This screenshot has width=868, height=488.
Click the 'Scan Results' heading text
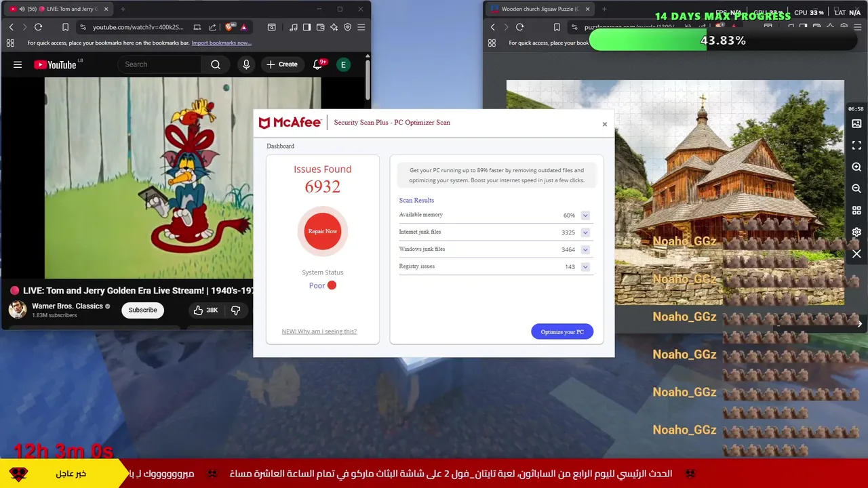coord(416,201)
